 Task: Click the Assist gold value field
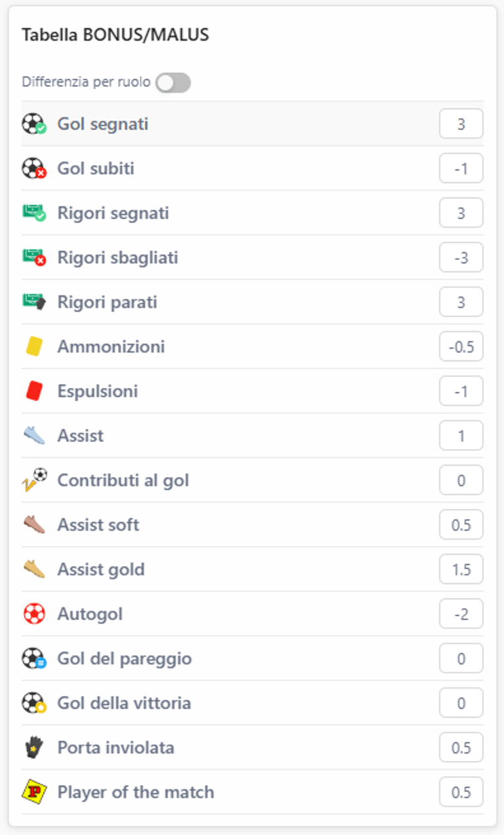(461, 570)
